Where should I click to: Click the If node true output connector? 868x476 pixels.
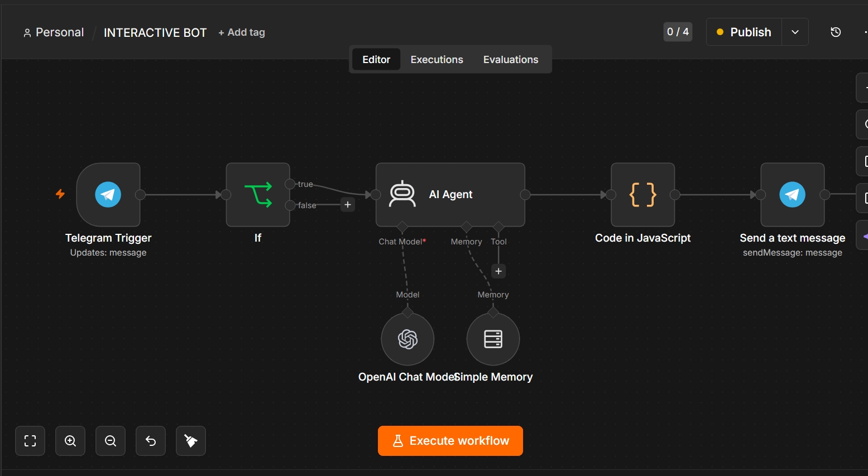click(x=290, y=184)
